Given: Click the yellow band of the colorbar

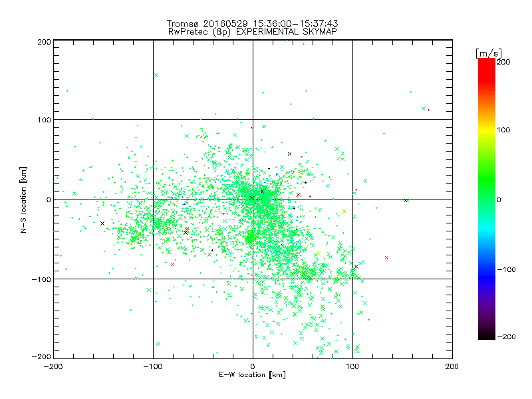Looking at the screenshot, I should coord(487,130).
